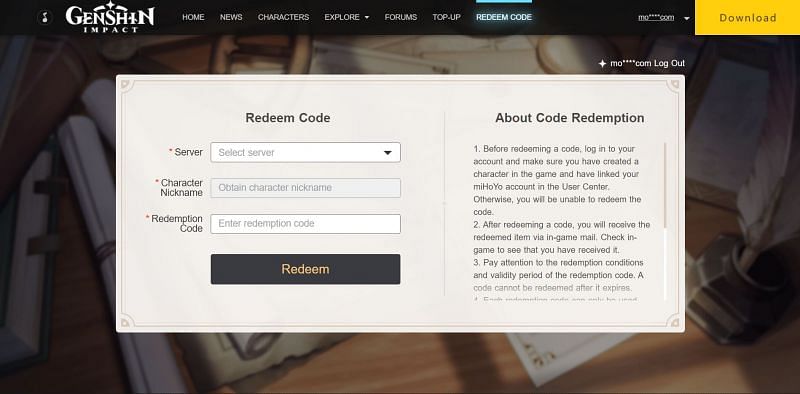Image resolution: width=800 pixels, height=394 pixels.
Task: Click the About Code Redemption scrollbar
Action: click(x=665, y=185)
